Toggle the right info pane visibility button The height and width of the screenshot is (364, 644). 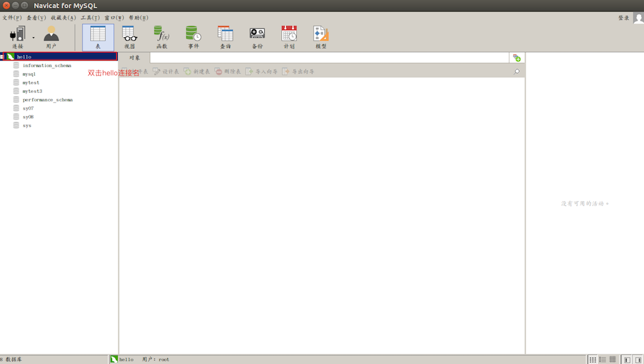coord(638,359)
